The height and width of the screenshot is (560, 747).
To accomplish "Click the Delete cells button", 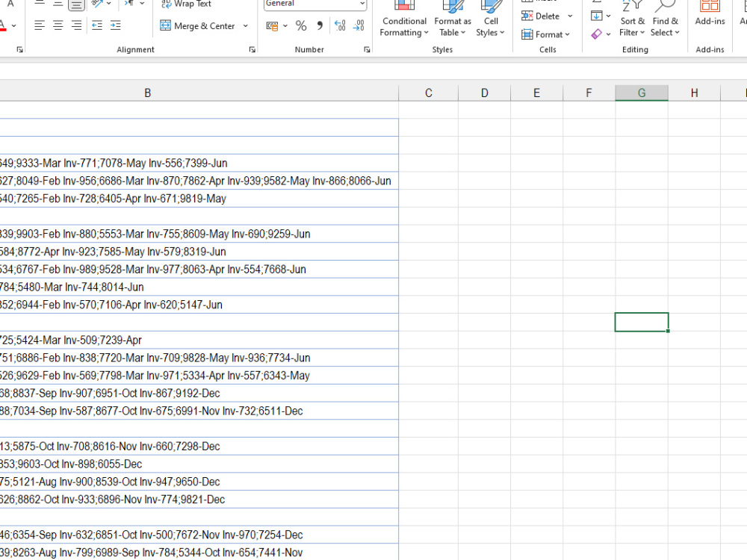I will click(541, 16).
